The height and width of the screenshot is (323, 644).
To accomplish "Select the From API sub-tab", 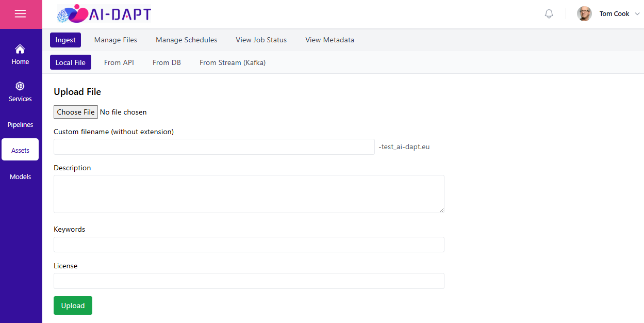I will coord(119,62).
